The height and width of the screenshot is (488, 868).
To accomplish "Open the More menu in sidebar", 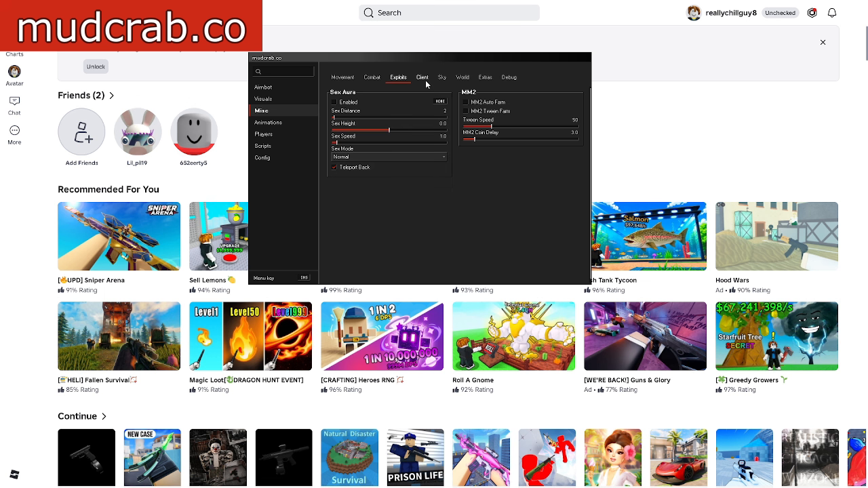I will click(14, 134).
